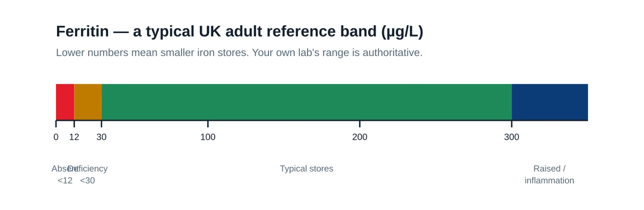Click the tick mark above 100
This screenshot has height=210, width=644.
tap(208, 124)
